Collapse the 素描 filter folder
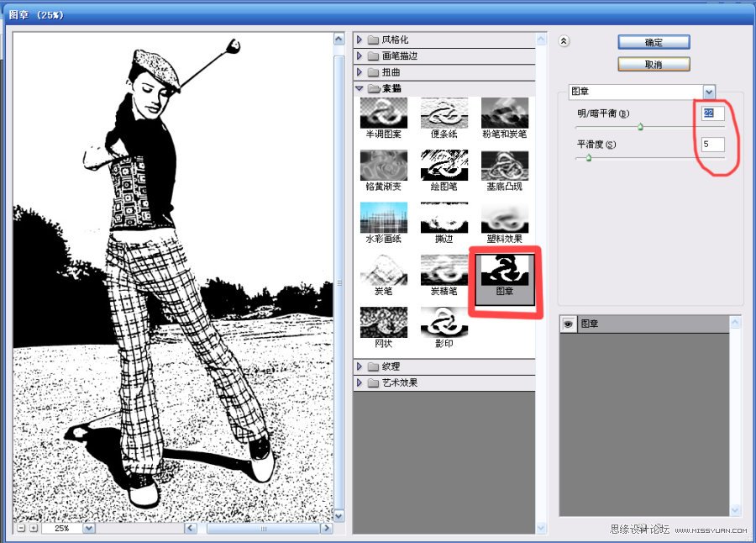Screen dimensions: 756x543 point(360,88)
